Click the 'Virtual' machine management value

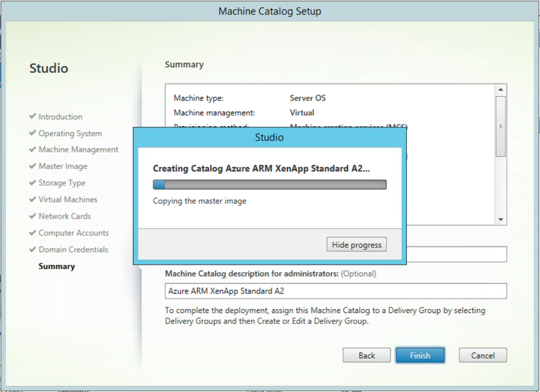point(302,113)
